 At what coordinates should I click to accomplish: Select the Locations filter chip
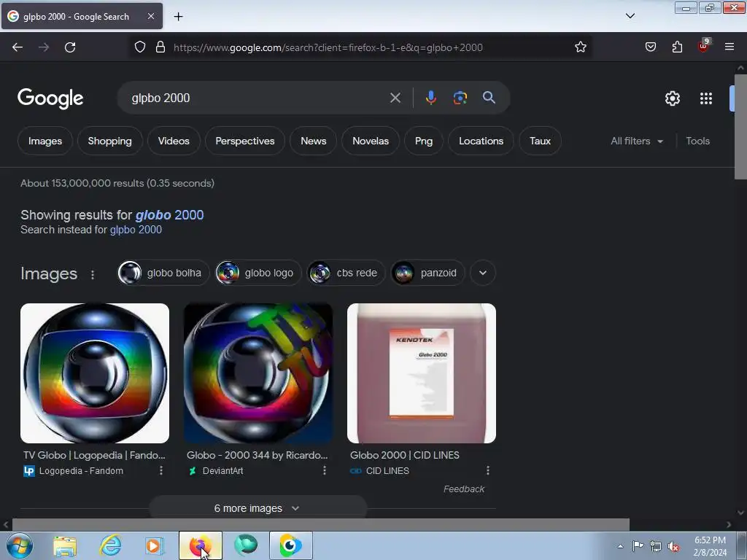click(x=481, y=141)
